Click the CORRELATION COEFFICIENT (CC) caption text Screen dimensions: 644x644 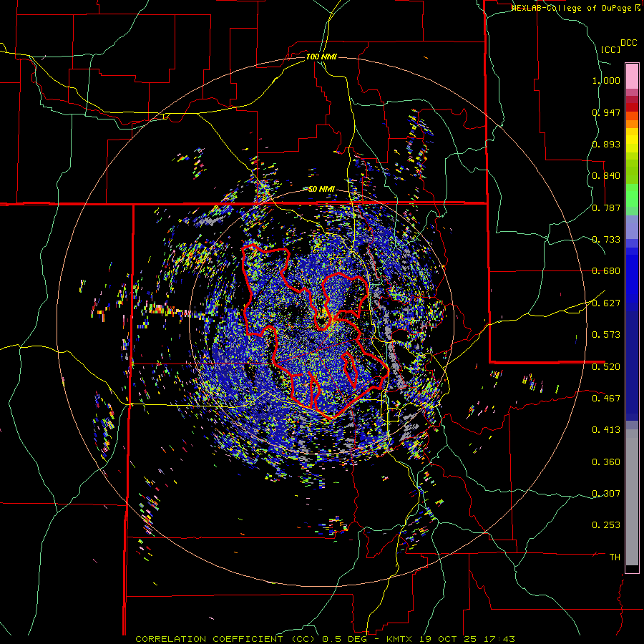[x=225, y=639]
